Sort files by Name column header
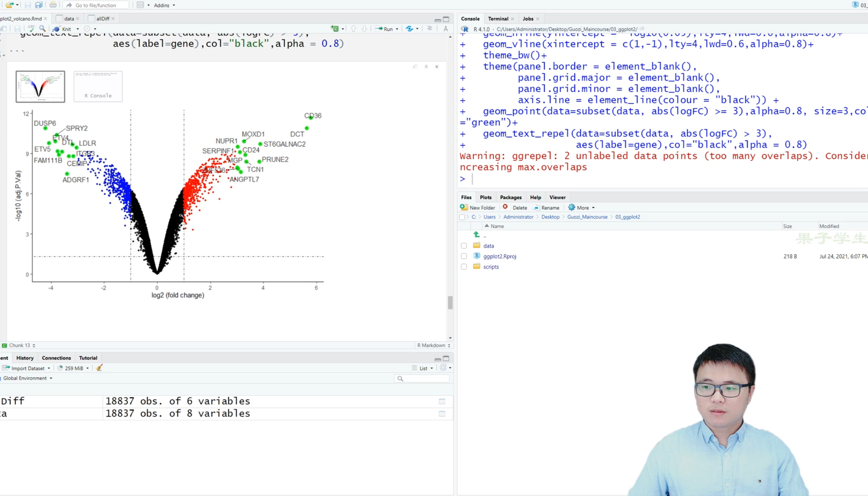Screen dimensions: 868x496 (x=497, y=226)
